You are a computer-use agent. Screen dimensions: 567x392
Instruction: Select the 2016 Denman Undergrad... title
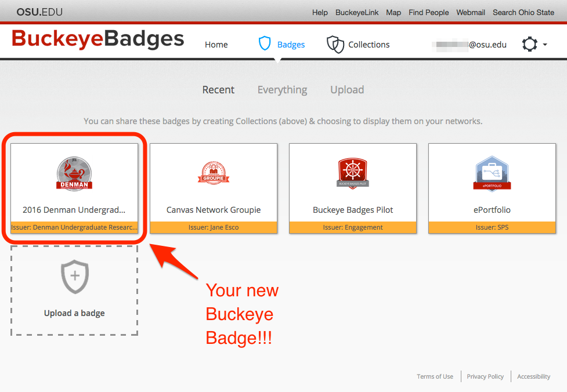[x=74, y=210]
